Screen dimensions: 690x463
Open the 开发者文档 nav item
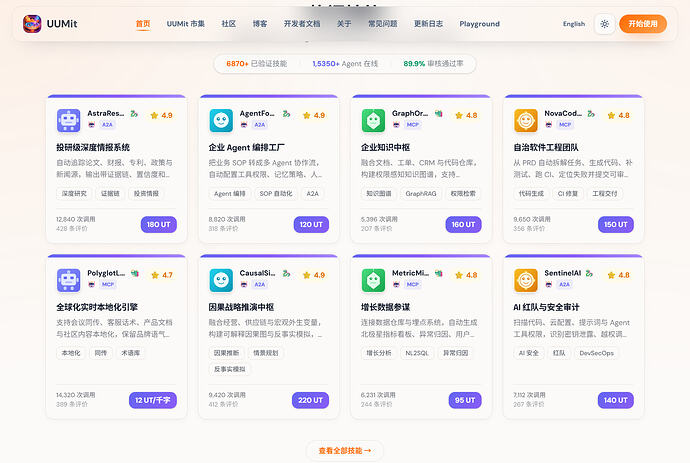(302, 24)
